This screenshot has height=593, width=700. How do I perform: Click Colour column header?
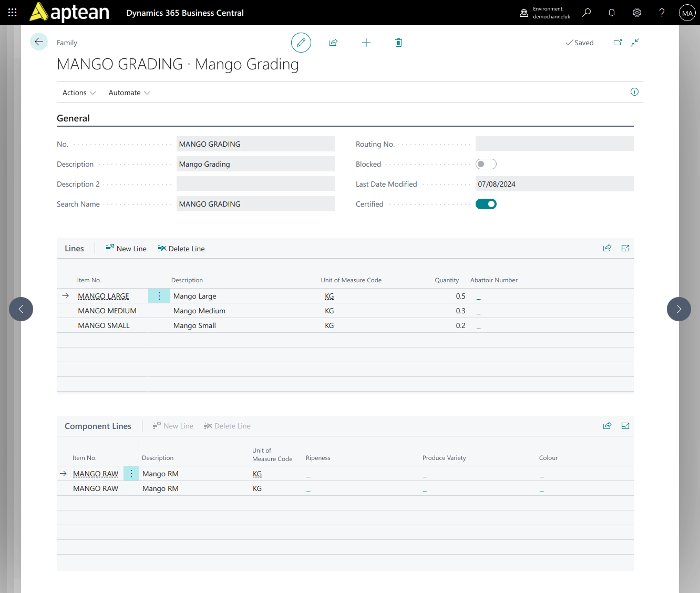pos(548,458)
